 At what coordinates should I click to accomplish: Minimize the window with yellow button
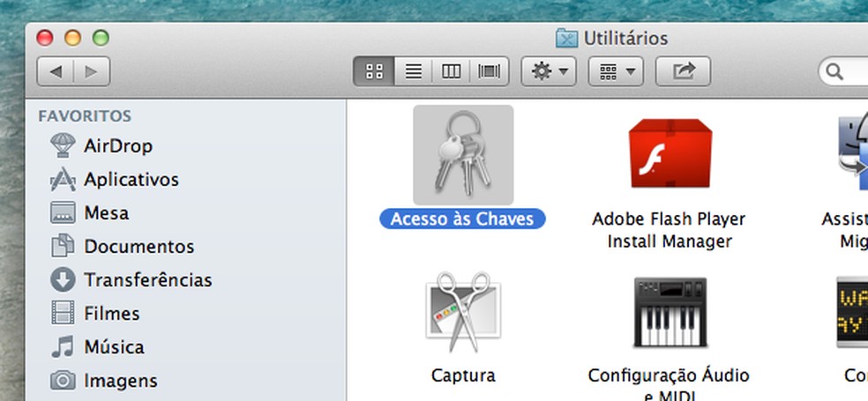(73, 38)
